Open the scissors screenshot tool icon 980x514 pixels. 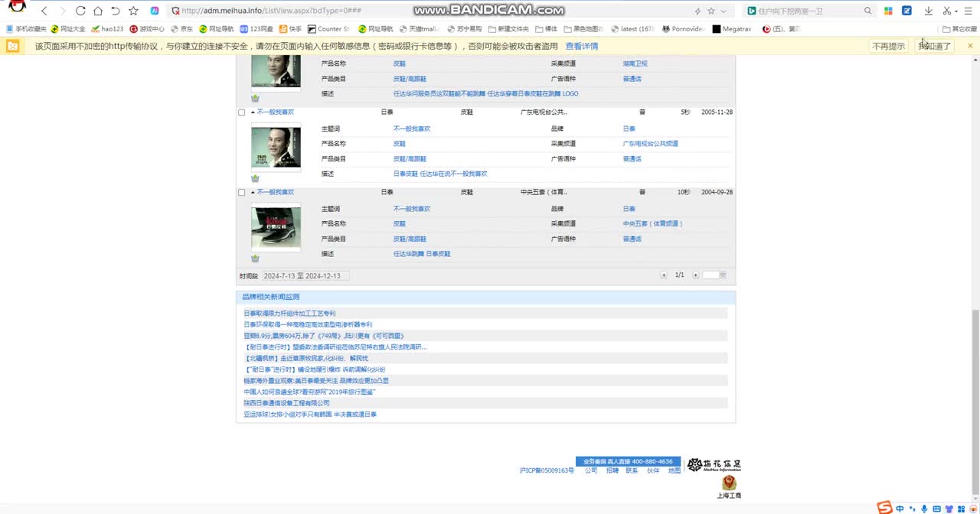946,11
